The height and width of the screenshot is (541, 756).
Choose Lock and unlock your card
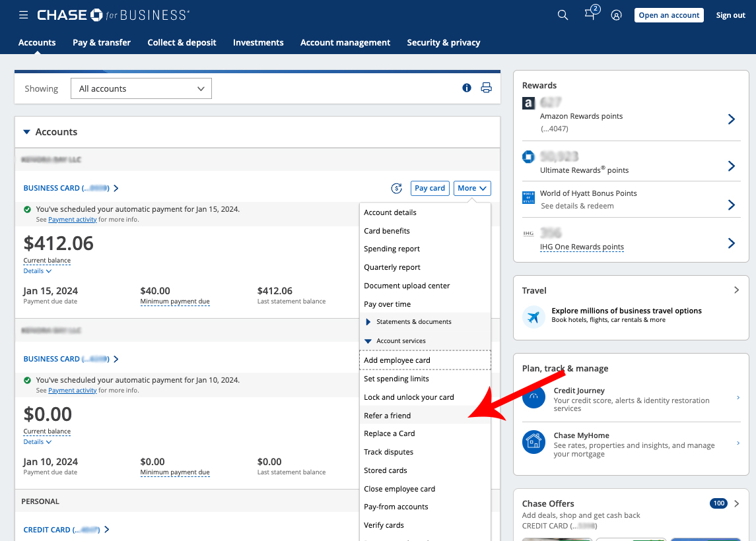tap(409, 397)
